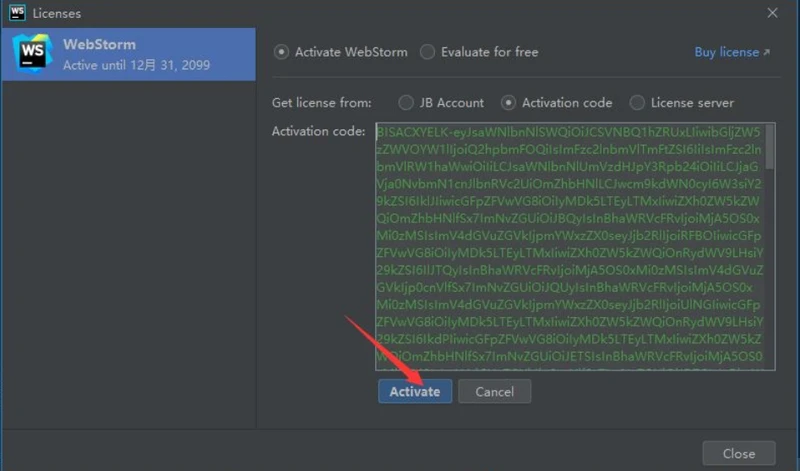Click inside the activation code text area
800x471 pixels.
[x=570, y=246]
